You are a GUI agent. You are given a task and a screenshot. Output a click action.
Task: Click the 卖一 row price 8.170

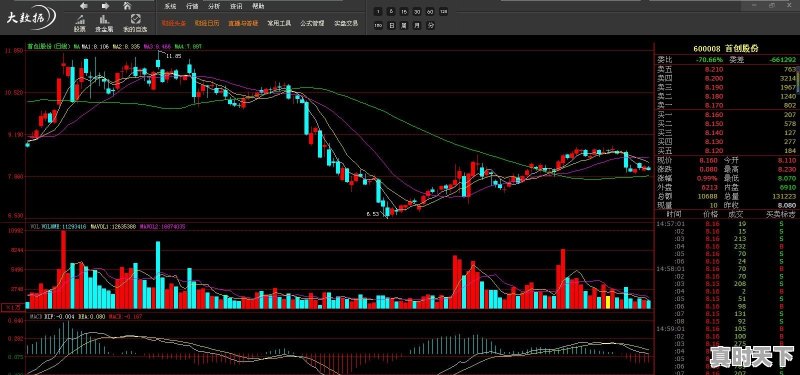(x=714, y=105)
